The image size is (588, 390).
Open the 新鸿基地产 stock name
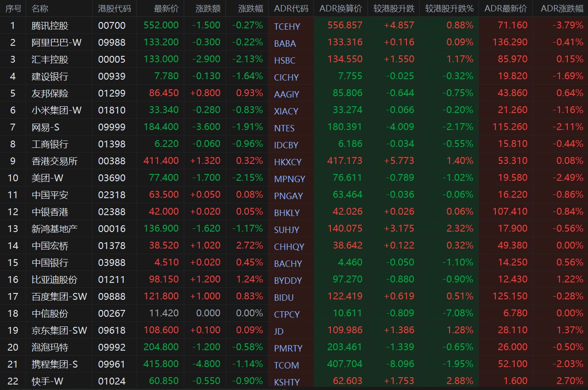coord(55,229)
